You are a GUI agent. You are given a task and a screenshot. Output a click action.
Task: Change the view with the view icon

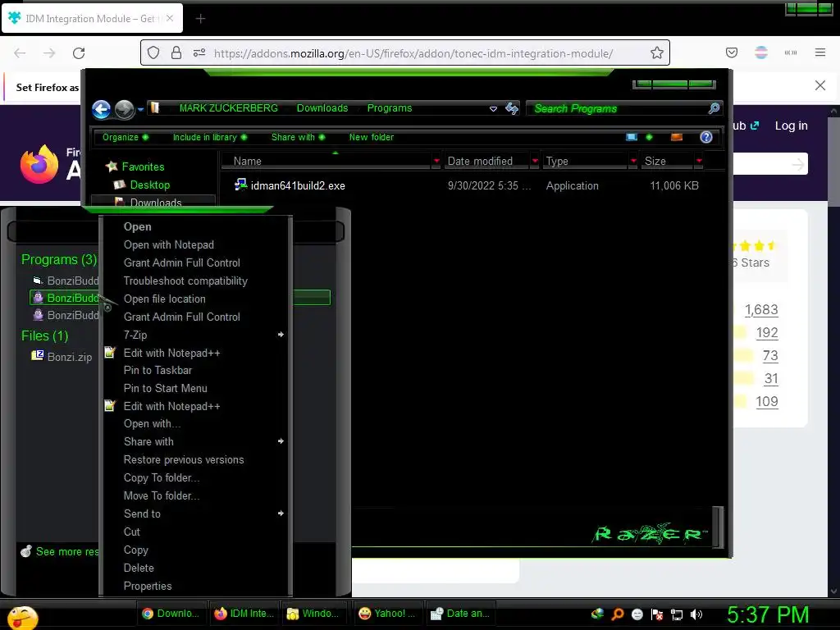click(x=632, y=137)
